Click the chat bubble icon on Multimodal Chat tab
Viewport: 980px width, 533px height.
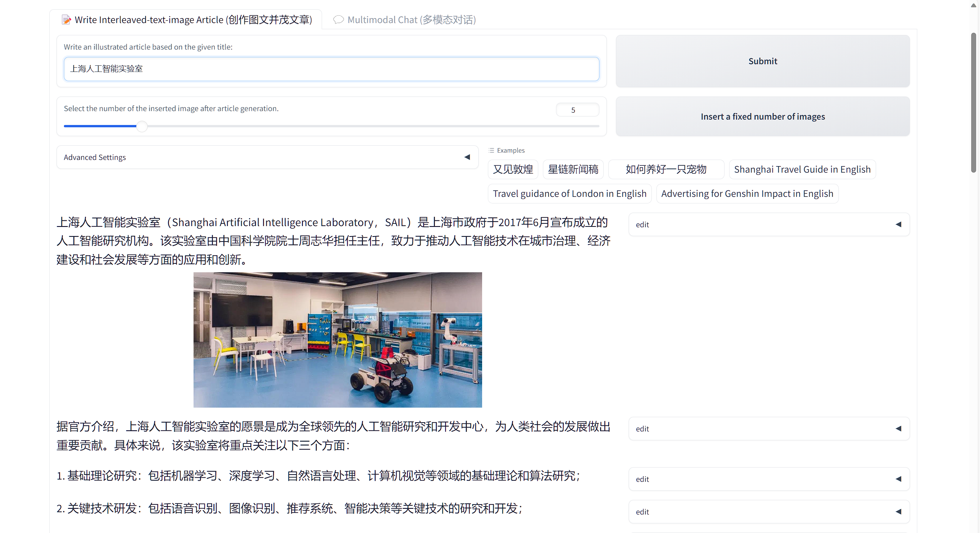click(338, 20)
